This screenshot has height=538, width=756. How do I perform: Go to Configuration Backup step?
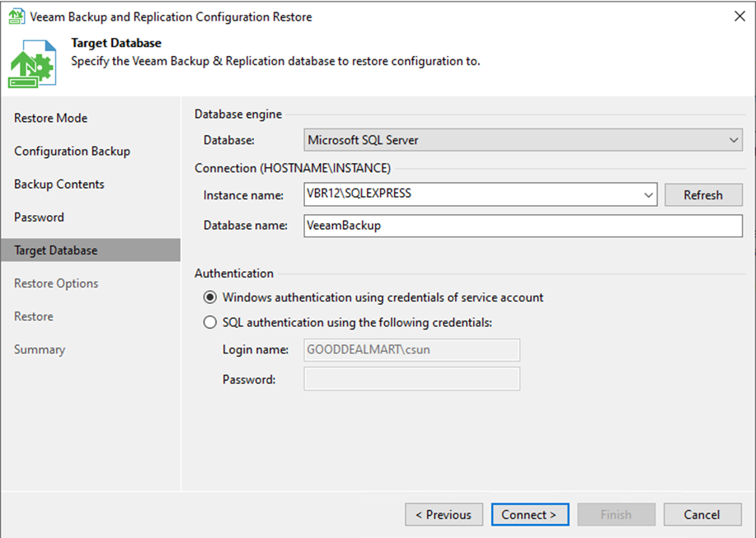(x=72, y=152)
